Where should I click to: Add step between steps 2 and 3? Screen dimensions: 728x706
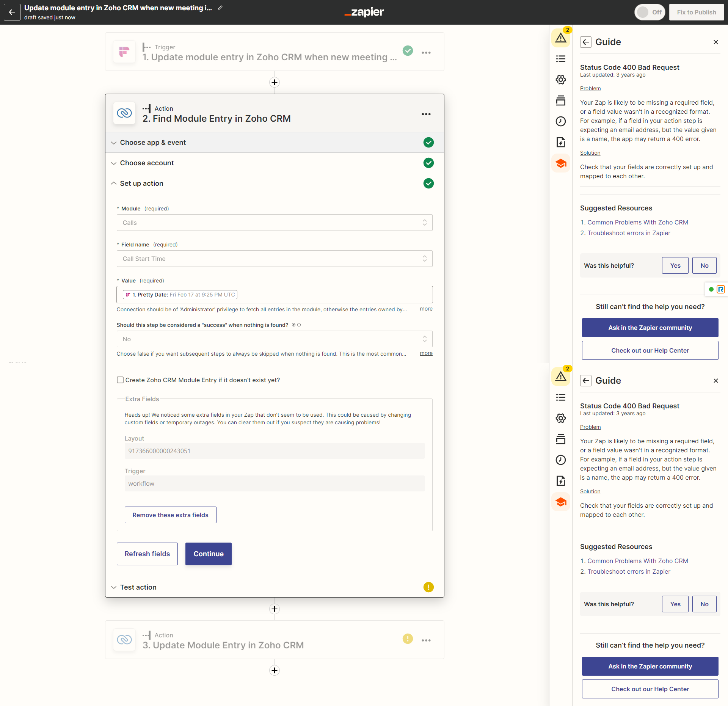click(275, 609)
